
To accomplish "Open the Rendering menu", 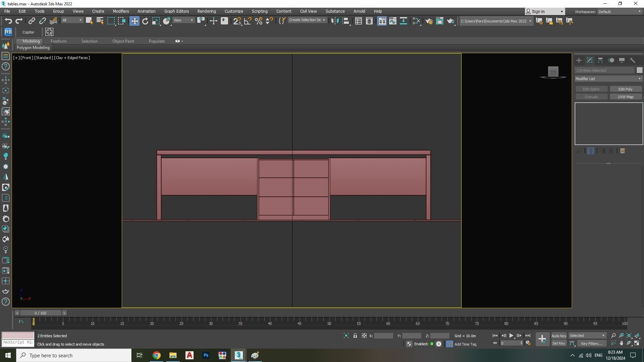I will pos(206,11).
